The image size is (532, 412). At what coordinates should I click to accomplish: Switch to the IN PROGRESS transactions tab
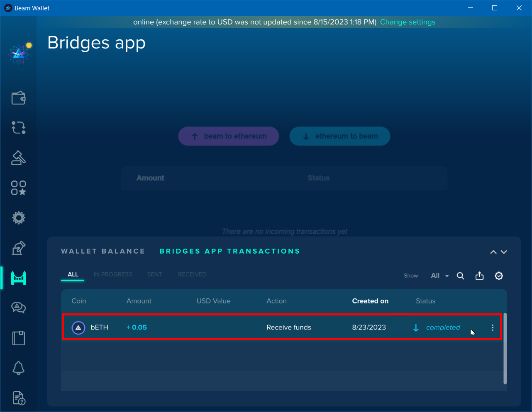click(112, 274)
